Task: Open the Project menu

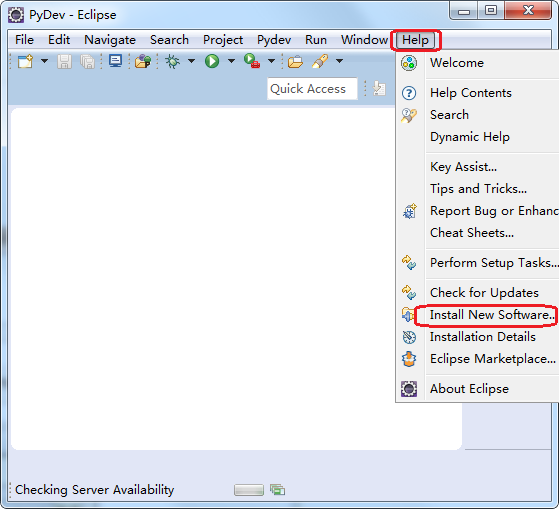Action: (x=223, y=40)
